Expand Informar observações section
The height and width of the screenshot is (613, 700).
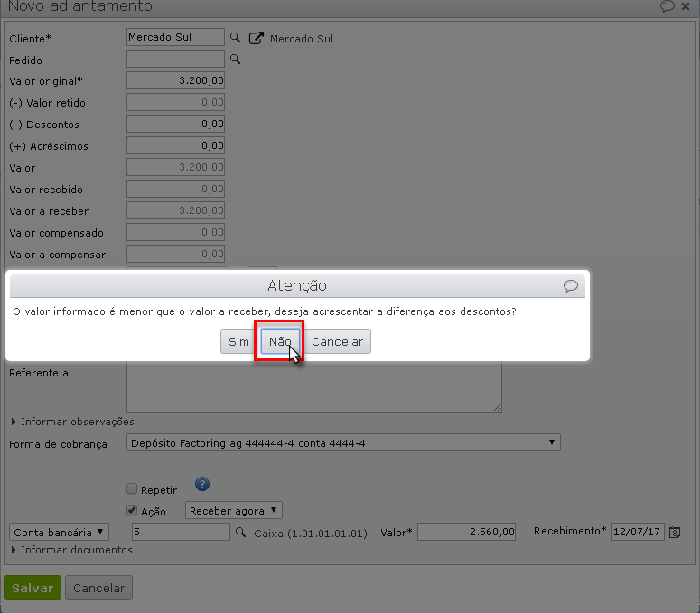(x=72, y=422)
